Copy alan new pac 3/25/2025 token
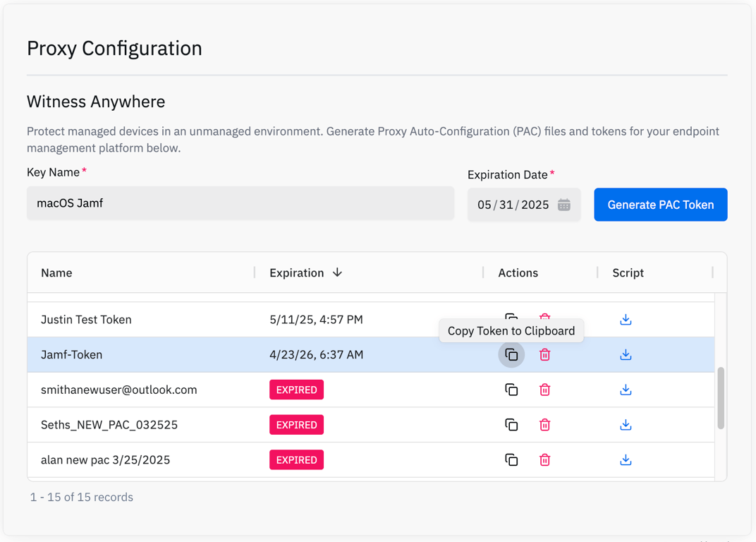The image size is (756, 542). click(511, 460)
